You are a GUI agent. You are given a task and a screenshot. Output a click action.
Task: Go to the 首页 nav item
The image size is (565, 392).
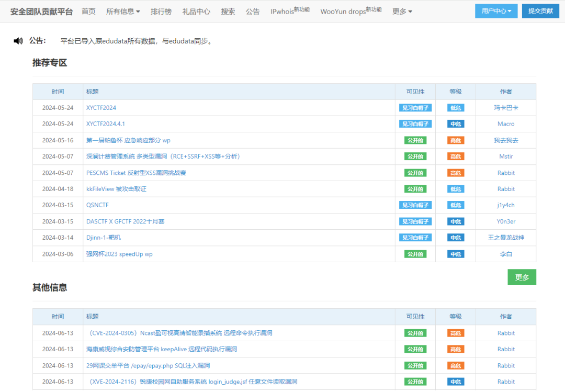click(88, 11)
